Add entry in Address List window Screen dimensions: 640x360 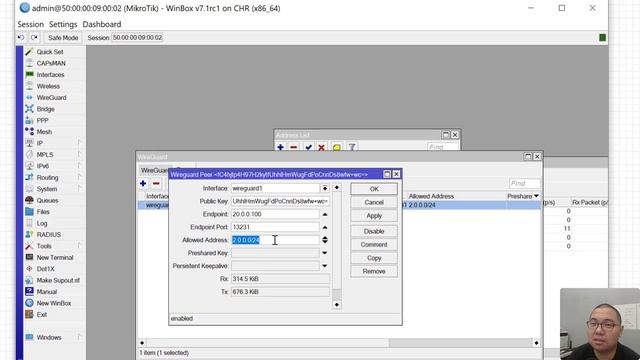click(x=280, y=147)
